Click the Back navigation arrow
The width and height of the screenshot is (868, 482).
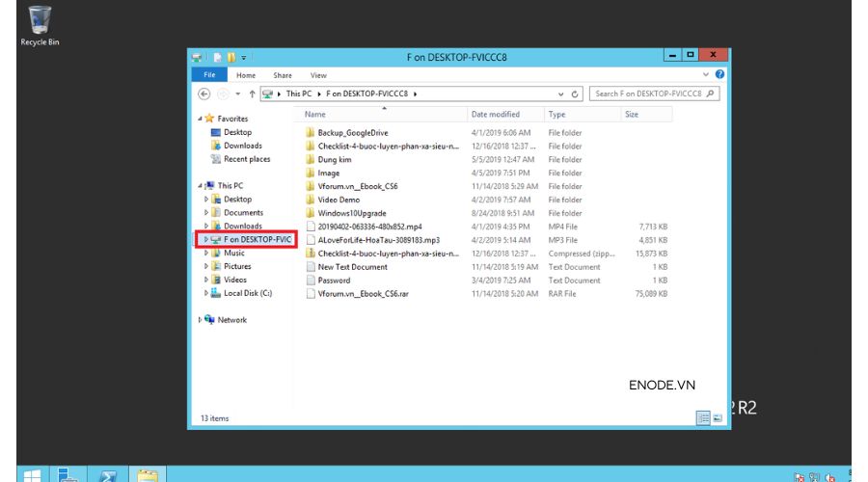click(204, 94)
